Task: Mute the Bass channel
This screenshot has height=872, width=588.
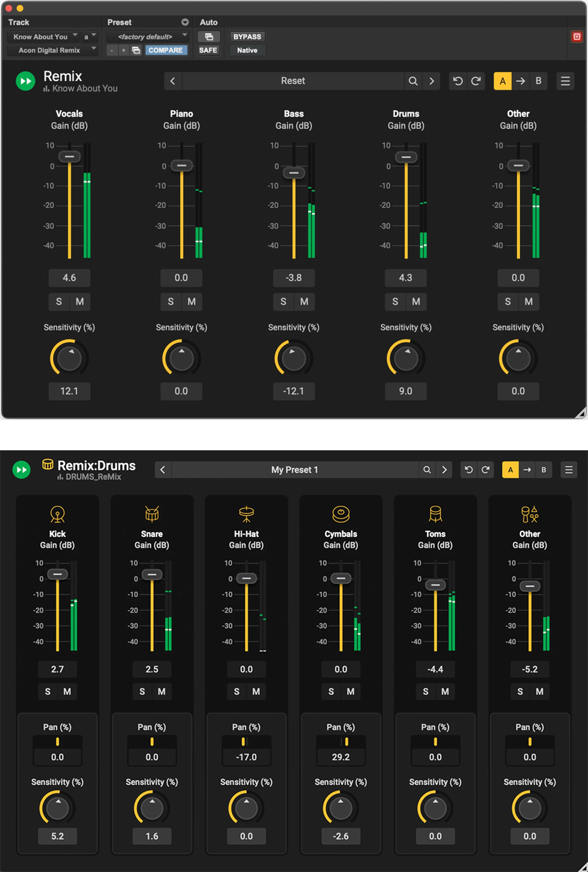Action: pyautogui.click(x=304, y=302)
